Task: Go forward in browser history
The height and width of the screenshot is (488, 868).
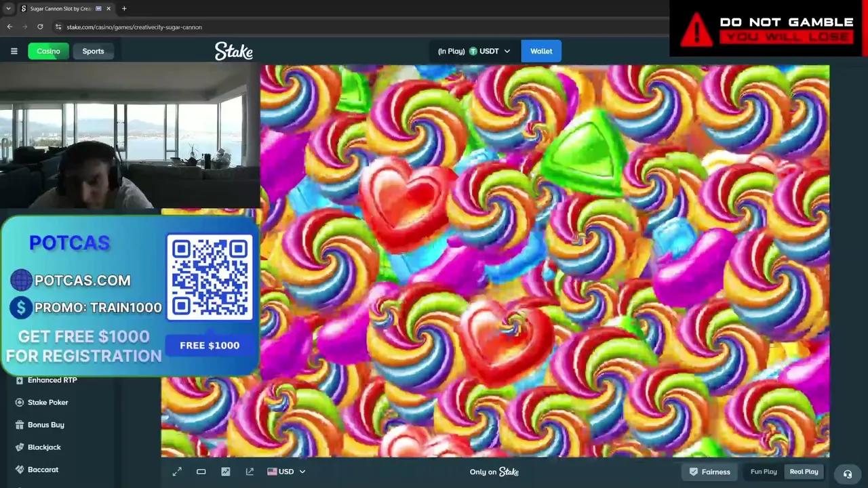Action: 25,26
